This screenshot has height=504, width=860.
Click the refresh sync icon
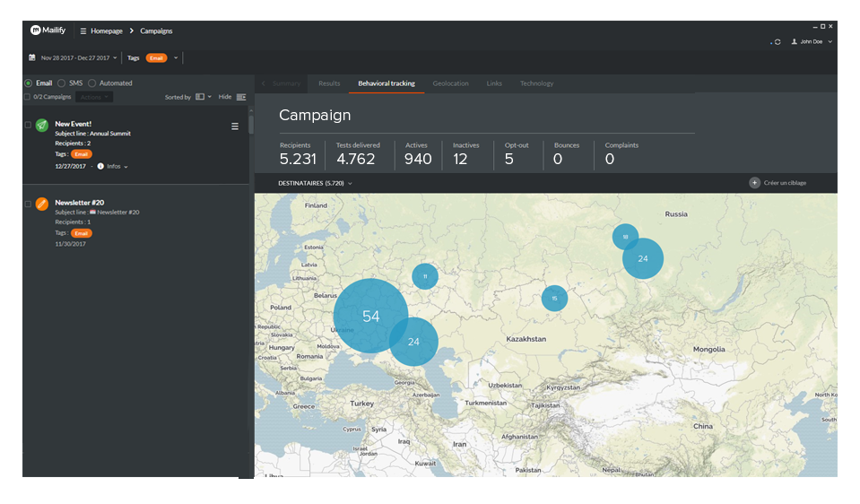click(777, 42)
